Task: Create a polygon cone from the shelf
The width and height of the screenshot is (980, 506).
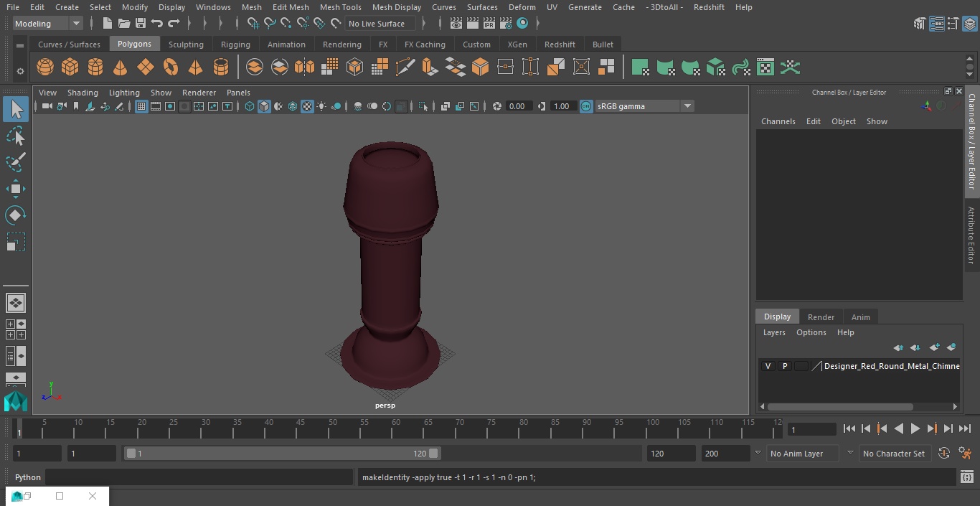Action: 120,67
